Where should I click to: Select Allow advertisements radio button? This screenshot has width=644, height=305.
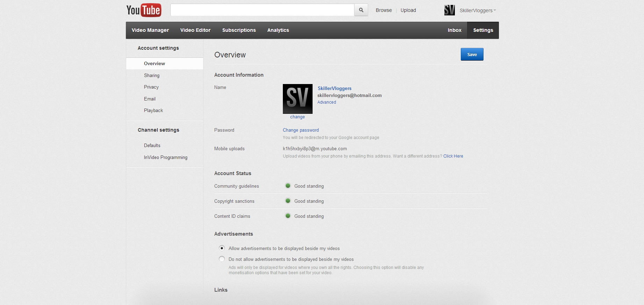point(222,248)
